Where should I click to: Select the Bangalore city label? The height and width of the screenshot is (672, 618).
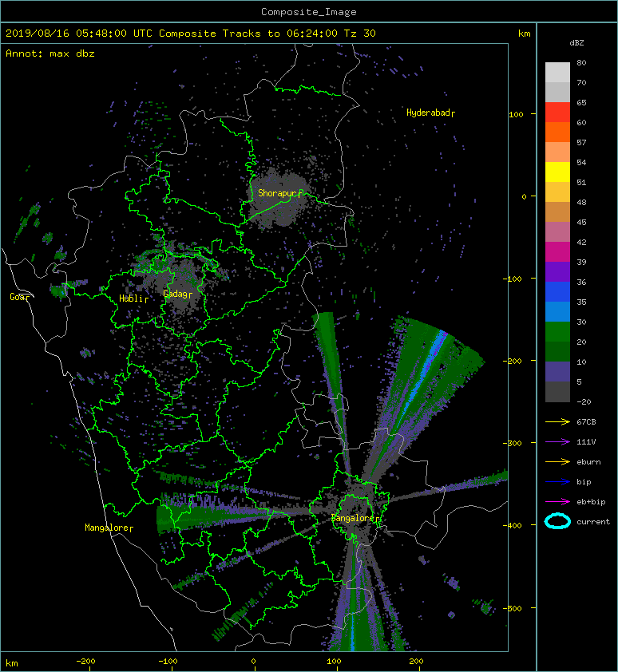pyautogui.click(x=355, y=518)
